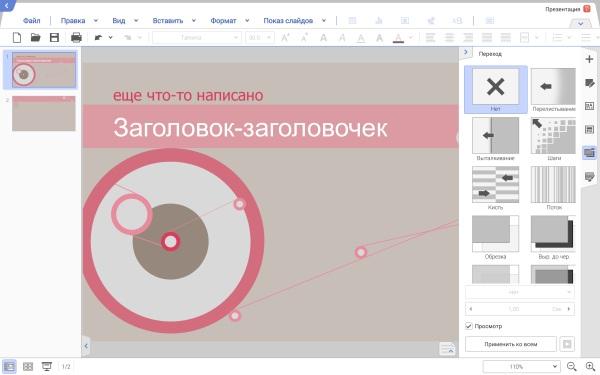This screenshot has width=600, height=375.
Task: Open the comments icon at the sidebar bottom
Action: tap(589, 176)
